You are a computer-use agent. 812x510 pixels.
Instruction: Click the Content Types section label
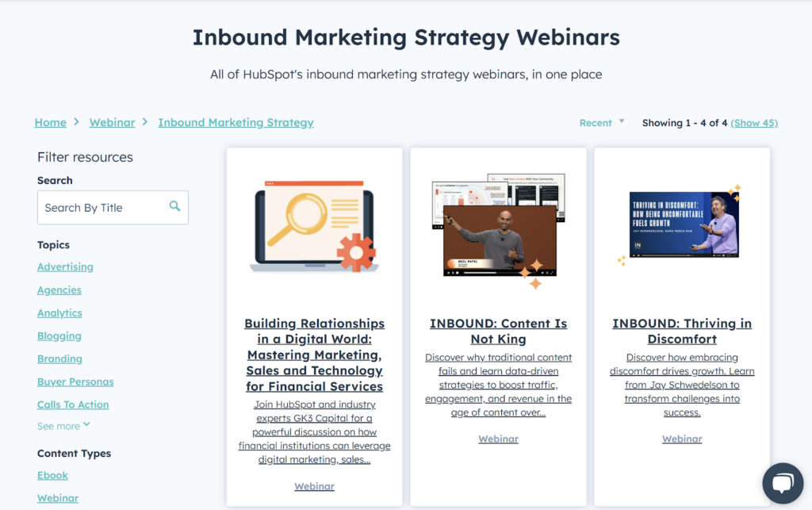(x=74, y=453)
